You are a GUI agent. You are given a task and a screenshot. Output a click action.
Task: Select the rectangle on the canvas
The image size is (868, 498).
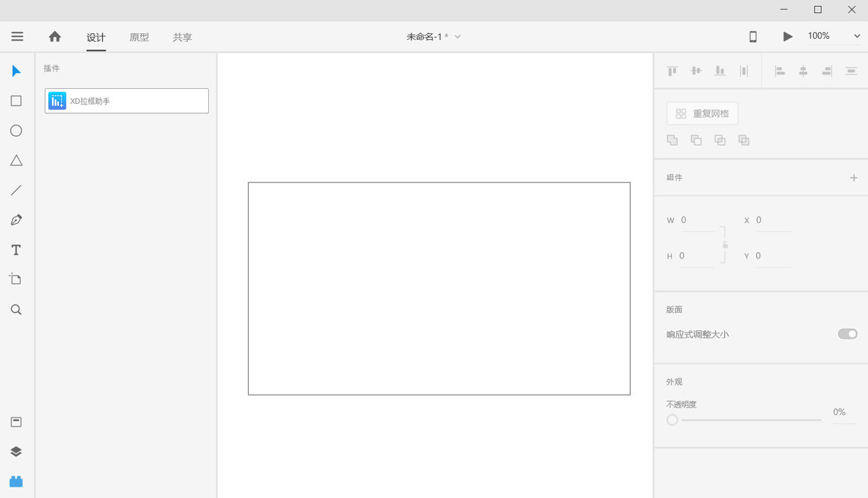(x=439, y=288)
